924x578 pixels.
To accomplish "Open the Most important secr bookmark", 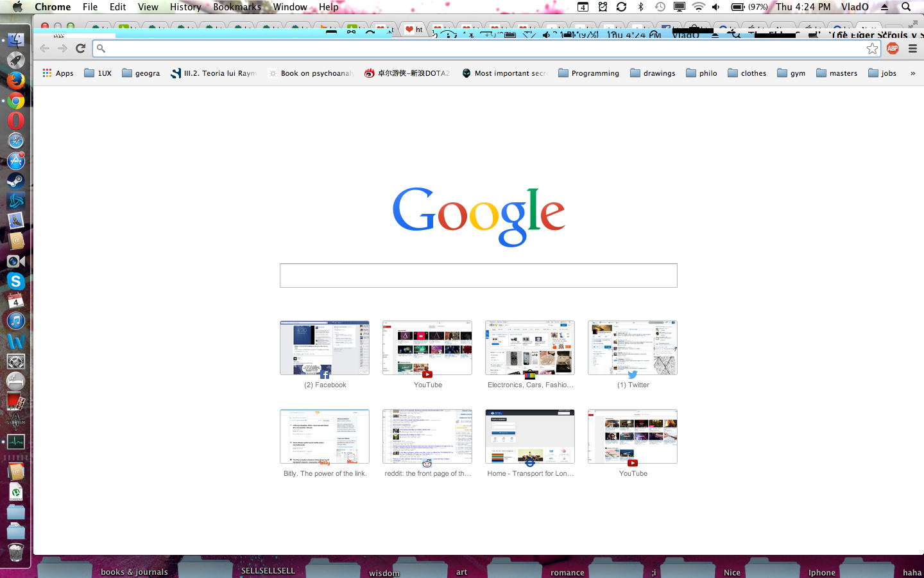I will tap(505, 73).
